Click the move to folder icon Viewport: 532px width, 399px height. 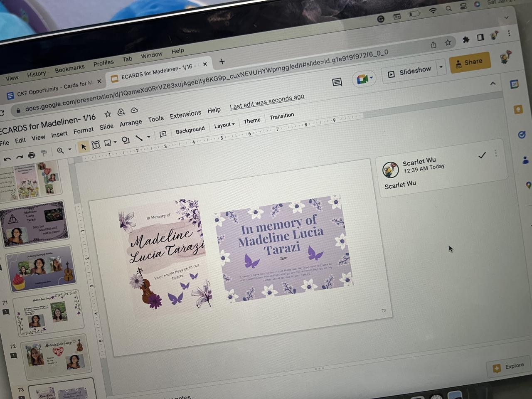point(121,112)
